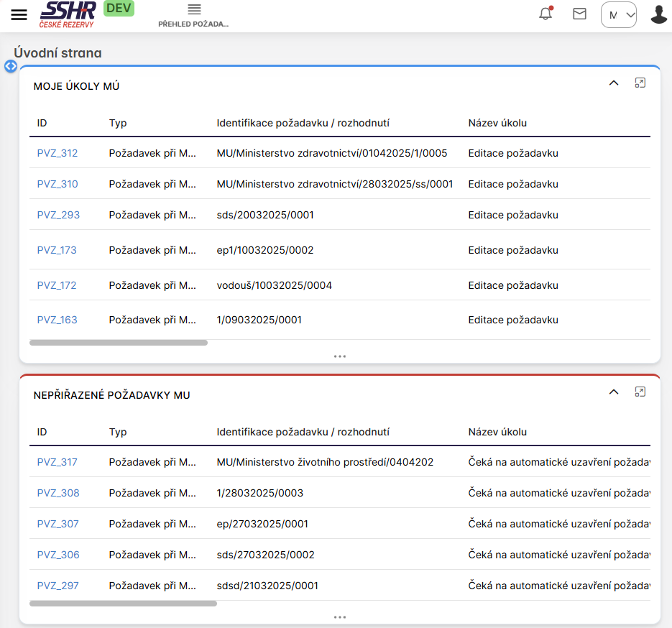
Task: Open task link PVZ_173
Action: coord(57,250)
